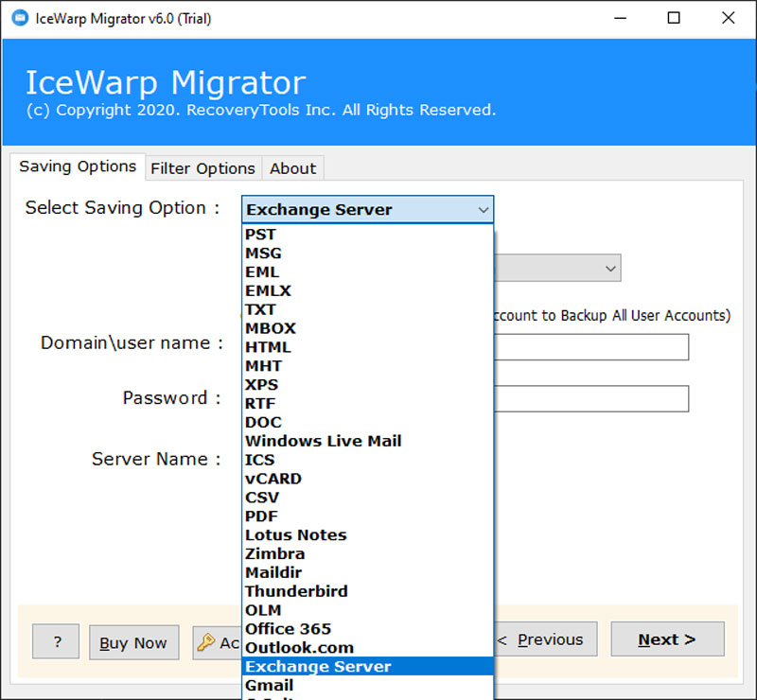
Task: Switch to the About tab
Action: click(292, 168)
